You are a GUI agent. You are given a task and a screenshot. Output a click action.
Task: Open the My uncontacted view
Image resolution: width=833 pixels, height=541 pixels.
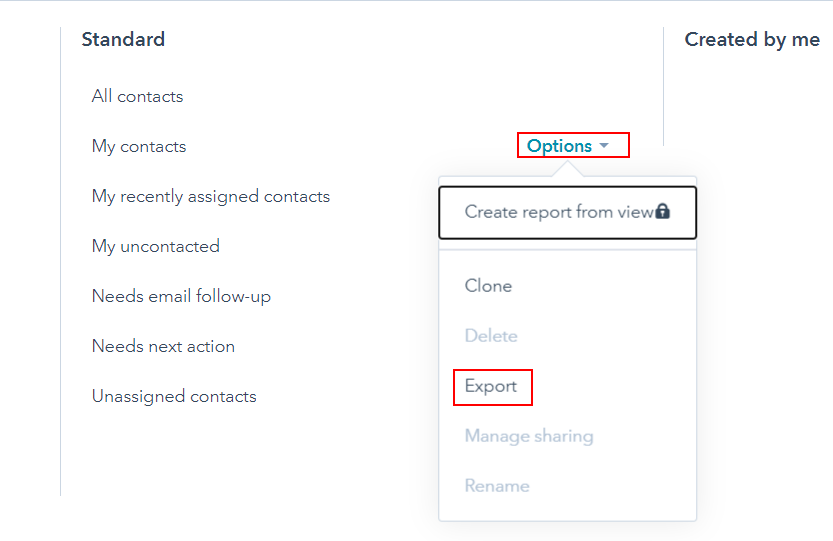[156, 246]
